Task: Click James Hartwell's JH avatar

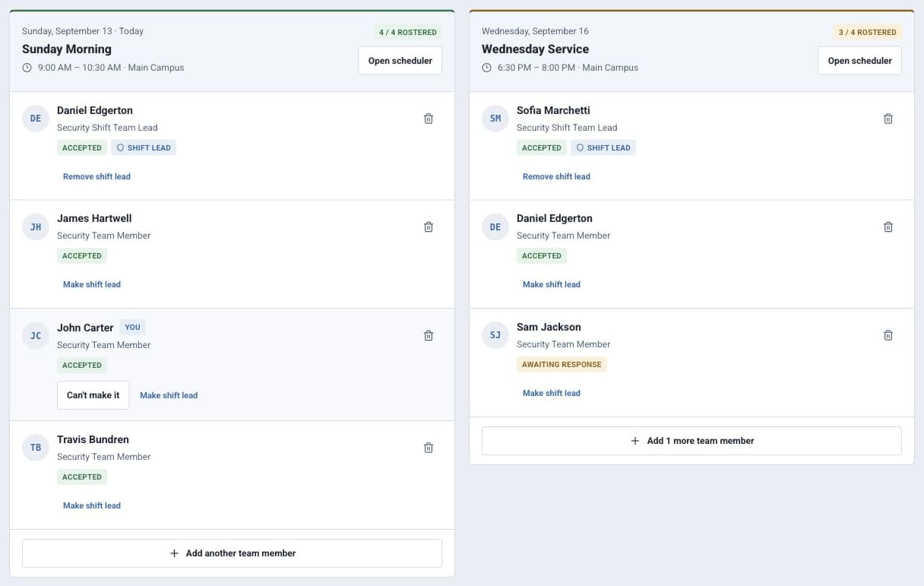Action: [36, 226]
